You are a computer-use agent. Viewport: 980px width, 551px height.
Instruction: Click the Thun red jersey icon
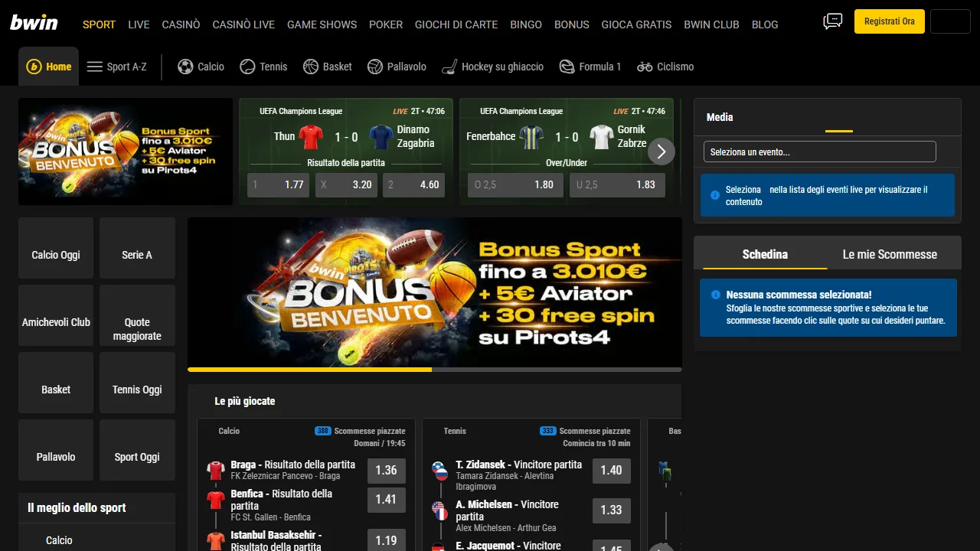tap(311, 137)
